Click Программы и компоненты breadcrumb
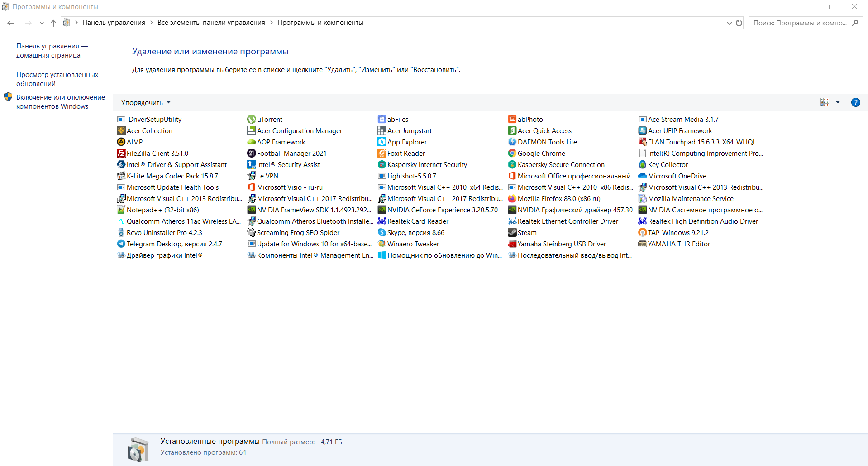868x466 pixels. [x=320, y=23]
